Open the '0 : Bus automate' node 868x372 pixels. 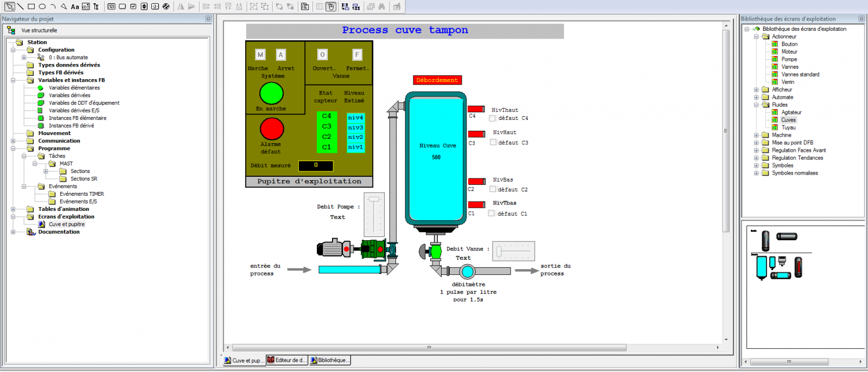pos(68,57)
